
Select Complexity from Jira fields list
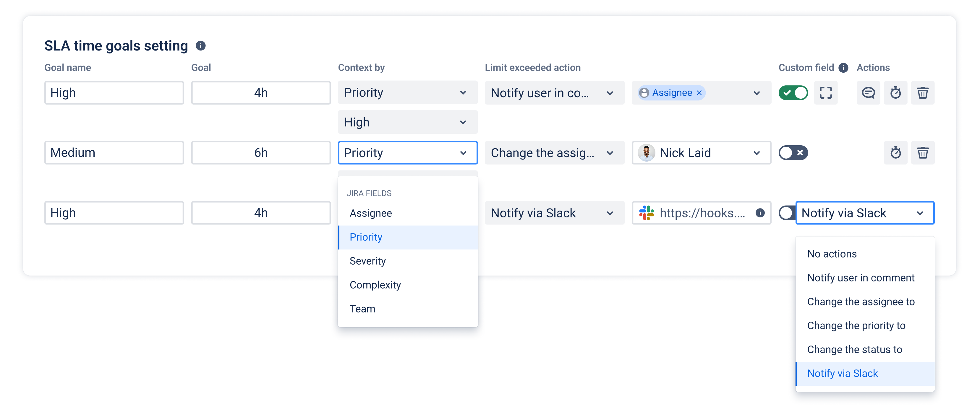pos(407,285)
